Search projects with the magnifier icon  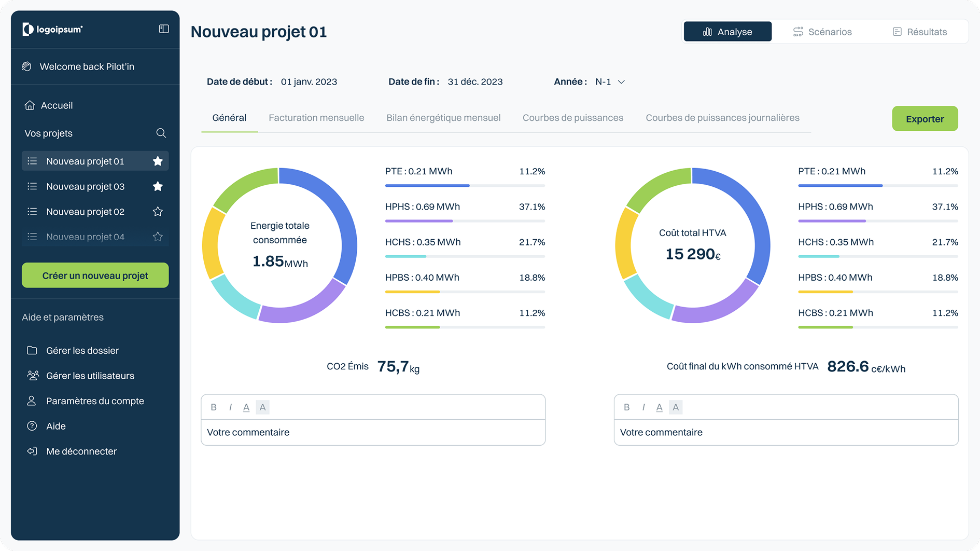pos(161,133)
